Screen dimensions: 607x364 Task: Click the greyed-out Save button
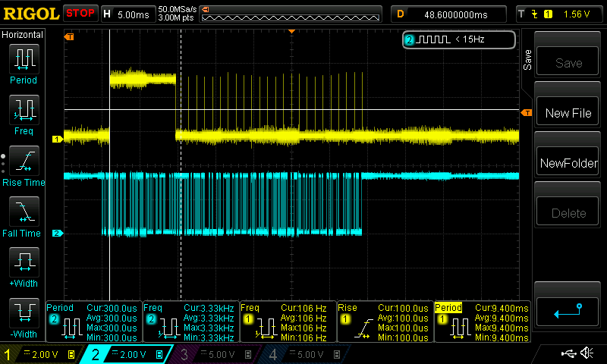[x=568, y=61]
